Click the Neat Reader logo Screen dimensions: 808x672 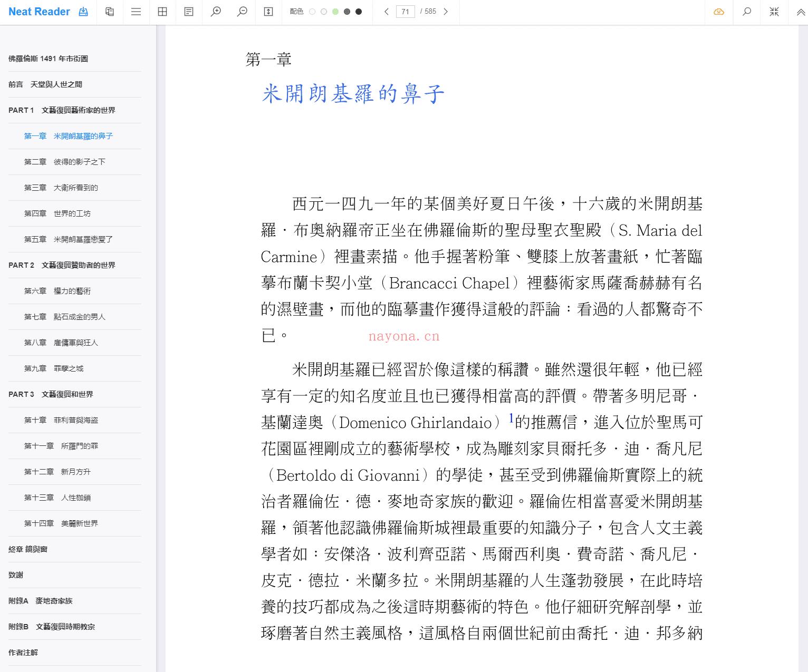pos(39,12)
